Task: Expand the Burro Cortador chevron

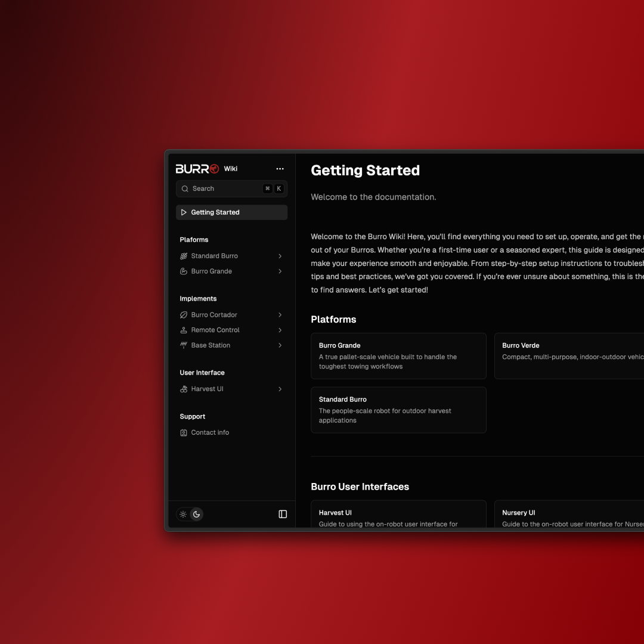Action: pos(280,315)
